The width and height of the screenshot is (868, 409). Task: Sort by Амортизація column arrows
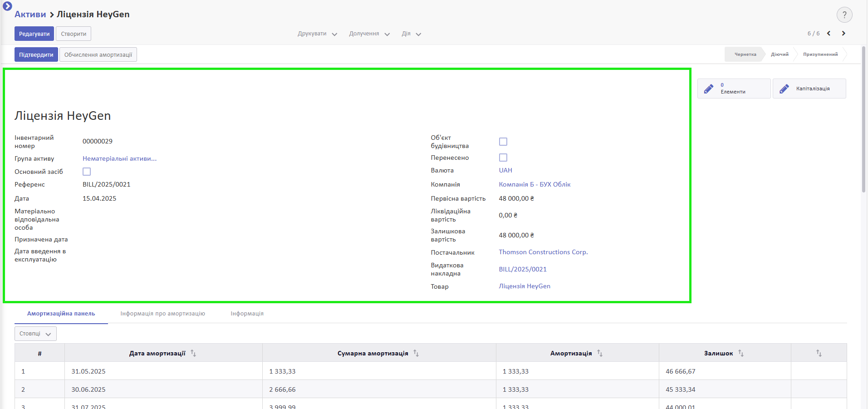pos(600,353)
